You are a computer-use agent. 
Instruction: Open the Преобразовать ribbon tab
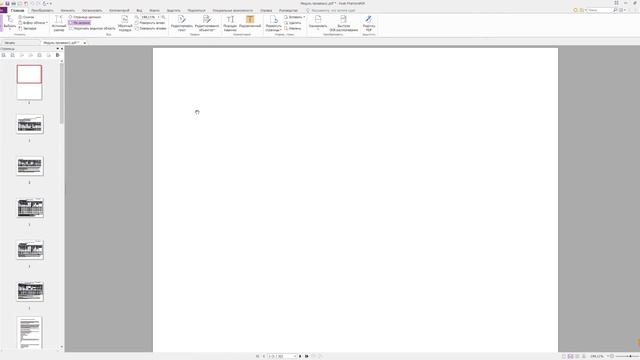(x=42, y=10)
